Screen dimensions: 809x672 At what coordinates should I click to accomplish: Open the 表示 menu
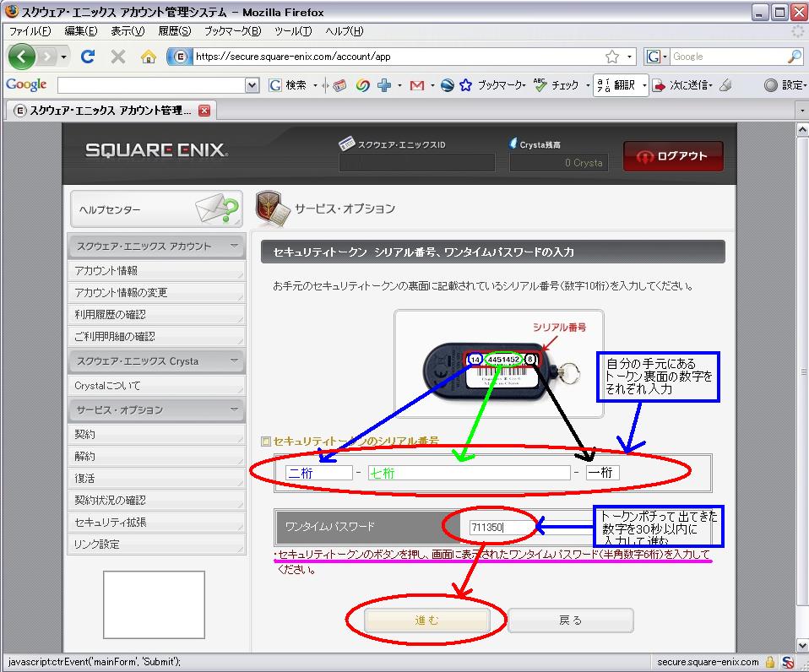pyautogui.click(x=128, y=31)
